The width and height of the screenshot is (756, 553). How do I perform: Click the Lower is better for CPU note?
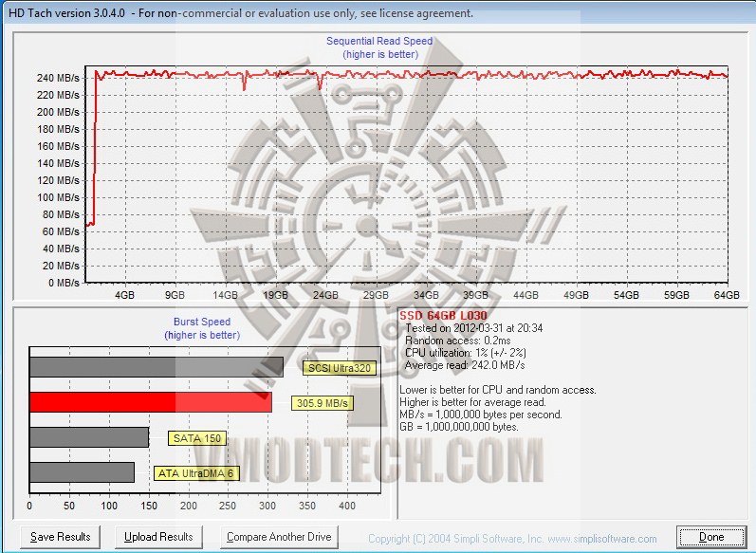[498, 390]
